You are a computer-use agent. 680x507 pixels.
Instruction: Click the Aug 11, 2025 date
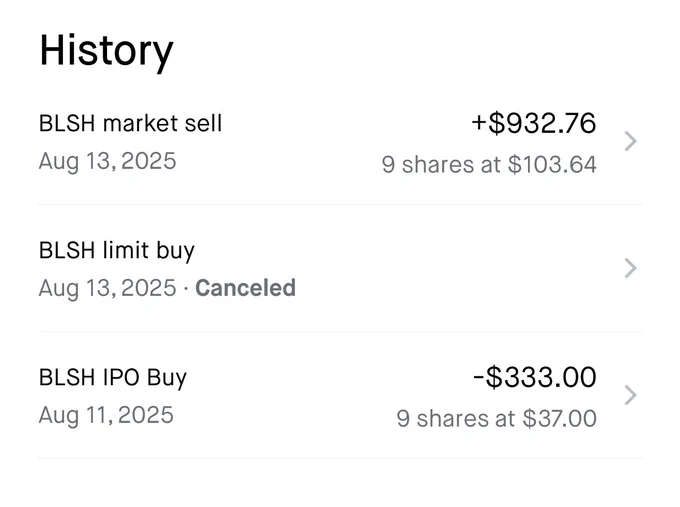click(x=106, y=415)
